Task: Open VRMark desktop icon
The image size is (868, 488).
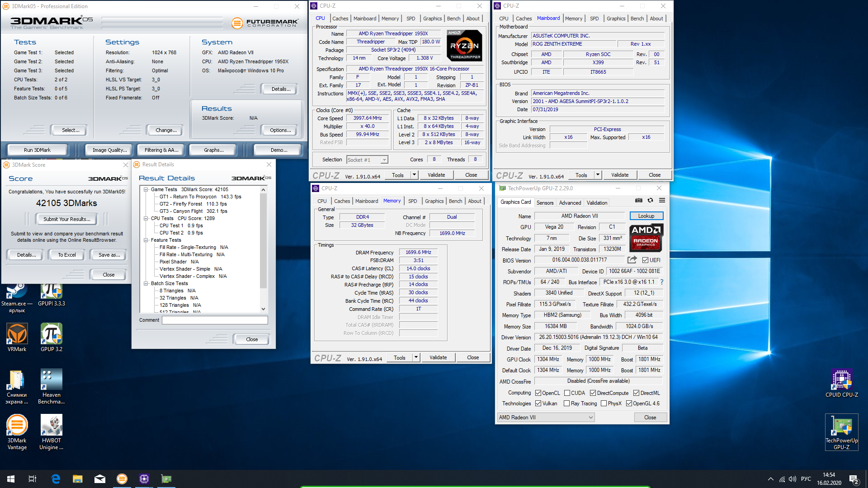Action: pos(17,338)
